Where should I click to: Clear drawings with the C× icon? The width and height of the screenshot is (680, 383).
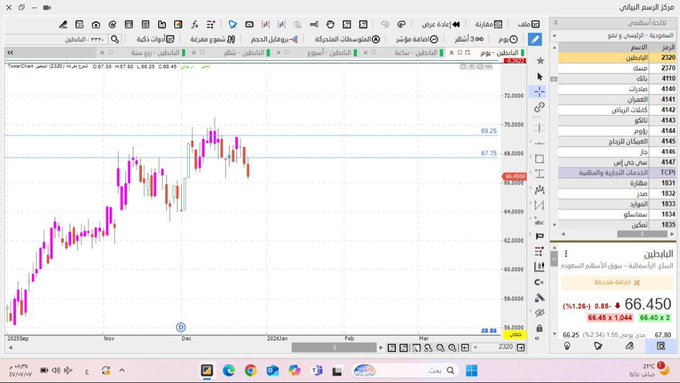click(539, 282)
